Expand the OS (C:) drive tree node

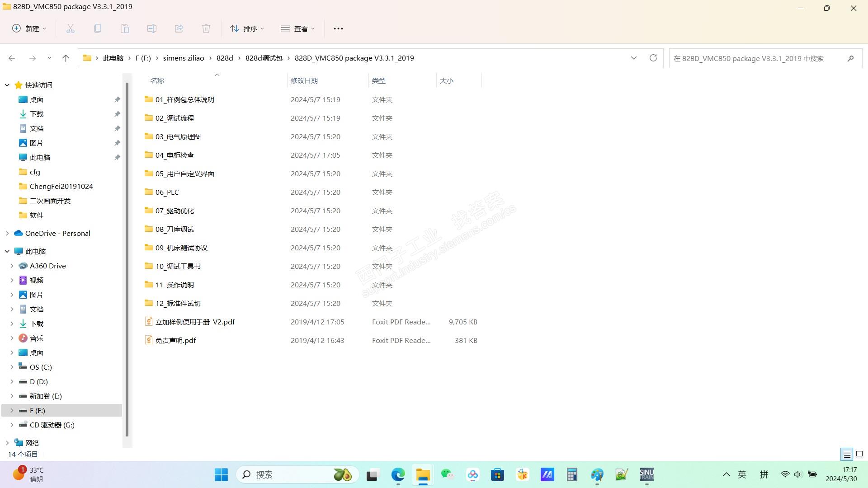pyautogui.click(x=12, y=367)
